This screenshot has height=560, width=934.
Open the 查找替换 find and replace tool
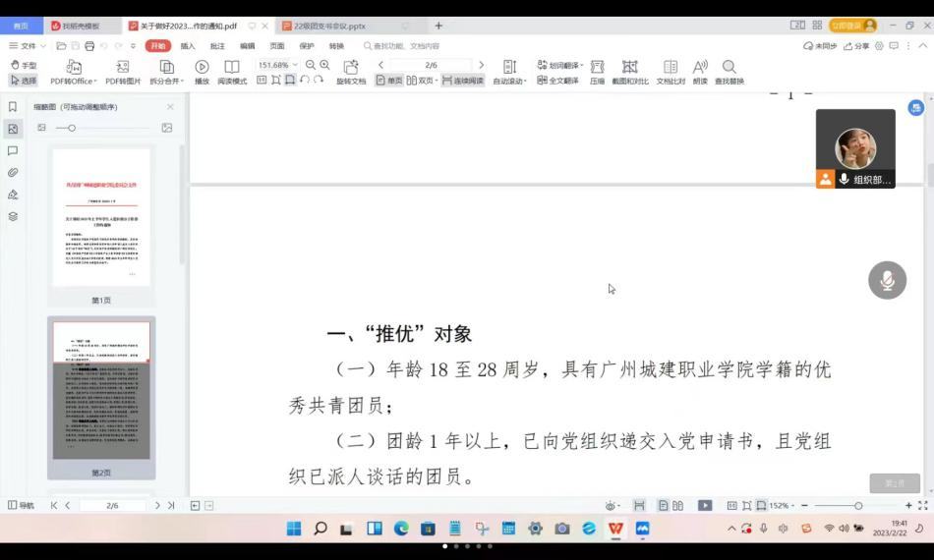(729, 67)
